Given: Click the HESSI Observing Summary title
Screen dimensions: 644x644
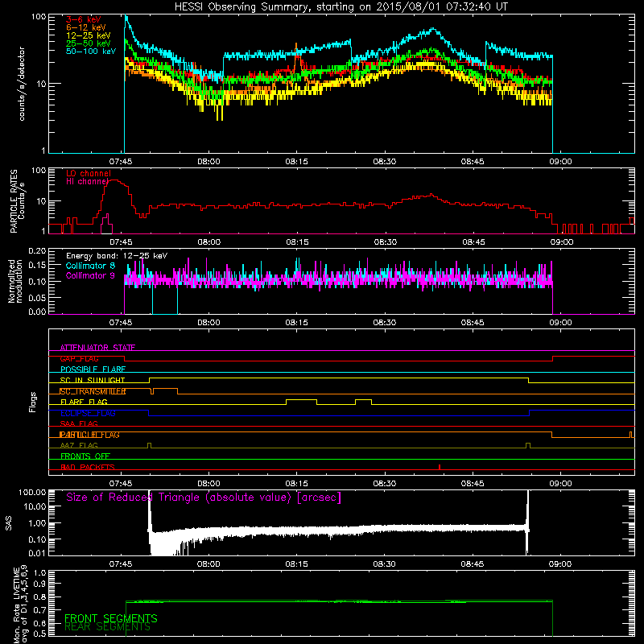Looking at the screenshot, I should 341,6.
